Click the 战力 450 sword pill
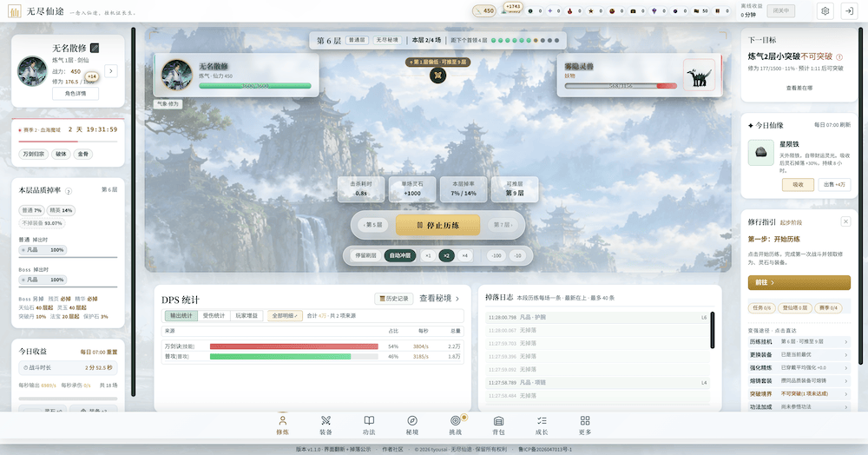This screenshot has height=455, width=868. click(x=484, y=10)
